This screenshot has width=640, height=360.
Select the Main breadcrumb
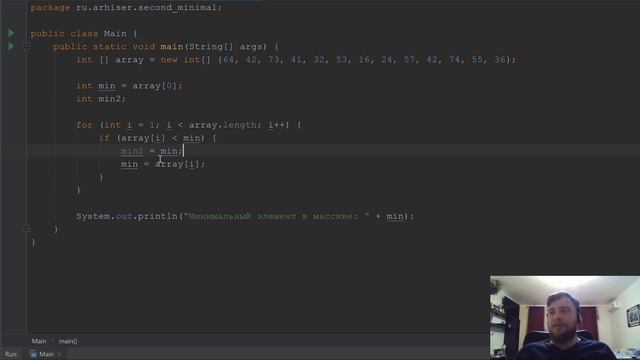point(39,341)
